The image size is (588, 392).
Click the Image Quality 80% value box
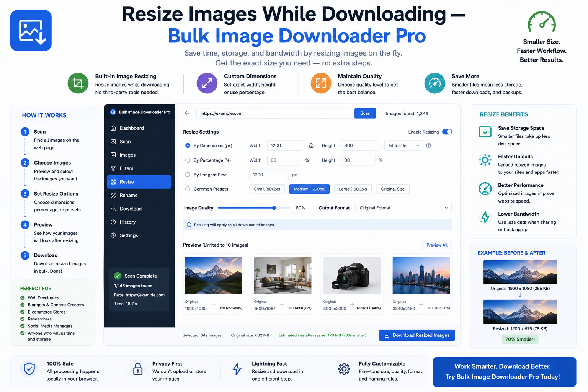pos(301,208)
